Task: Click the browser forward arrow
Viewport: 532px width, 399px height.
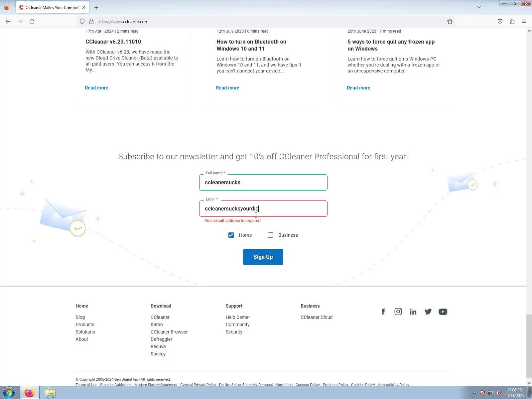Action: 20,22
